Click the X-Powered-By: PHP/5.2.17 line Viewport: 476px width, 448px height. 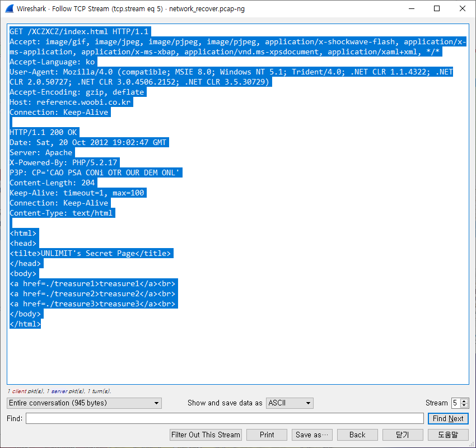[x=63, y=163]
